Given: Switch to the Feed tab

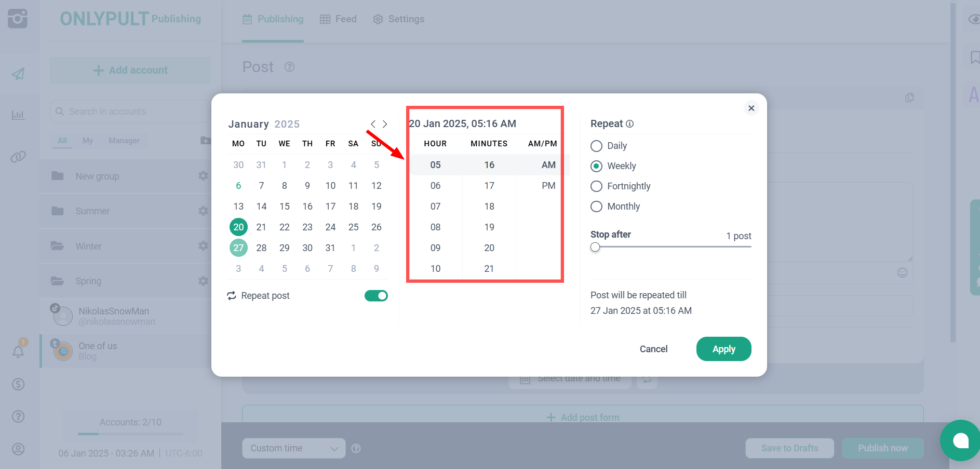Looking at the screenshot, I should pyautogui.click(x=338, y=19).
